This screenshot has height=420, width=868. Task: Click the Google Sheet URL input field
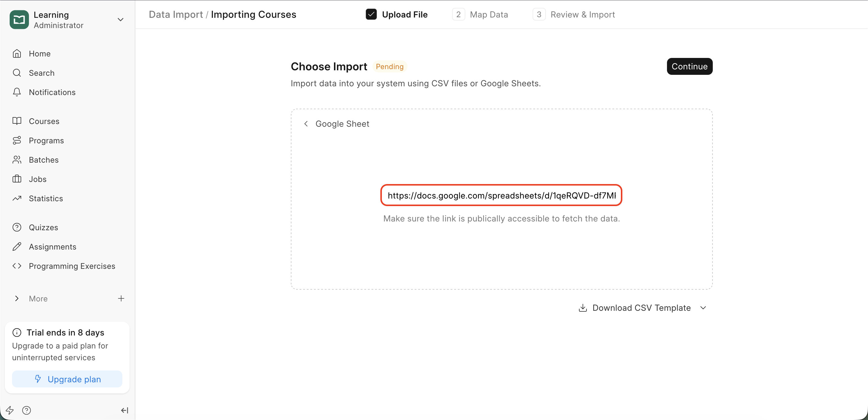(x=501, y=195)
